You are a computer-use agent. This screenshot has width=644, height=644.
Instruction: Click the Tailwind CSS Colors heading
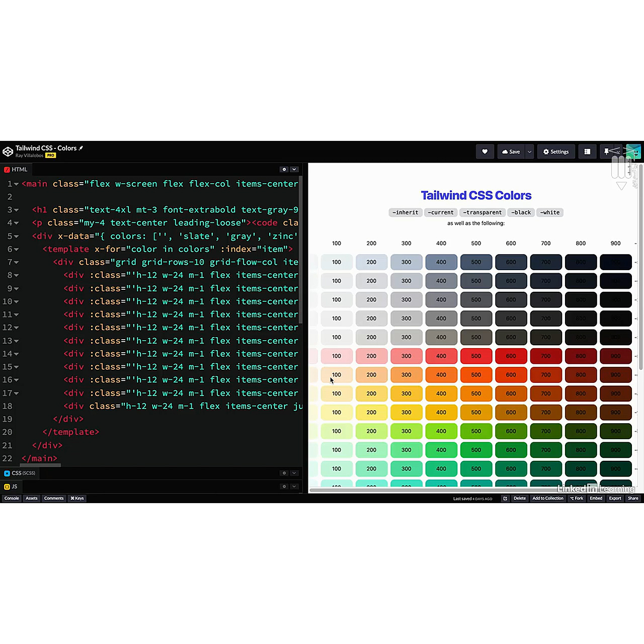tap(476, 195)
